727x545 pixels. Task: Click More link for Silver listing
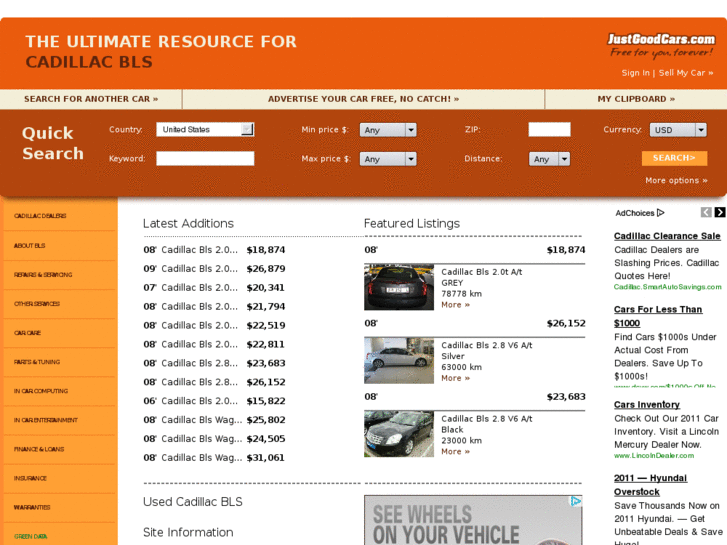tap(455, 378)
